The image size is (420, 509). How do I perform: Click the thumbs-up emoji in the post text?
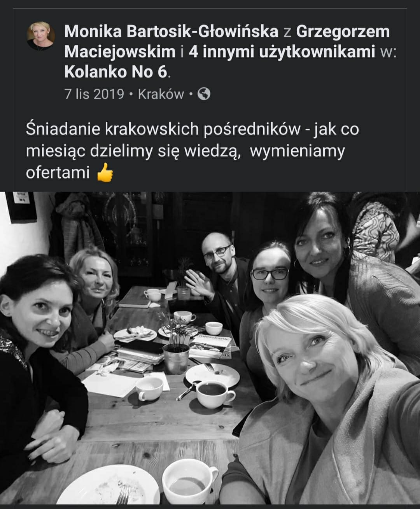point(105,173)
